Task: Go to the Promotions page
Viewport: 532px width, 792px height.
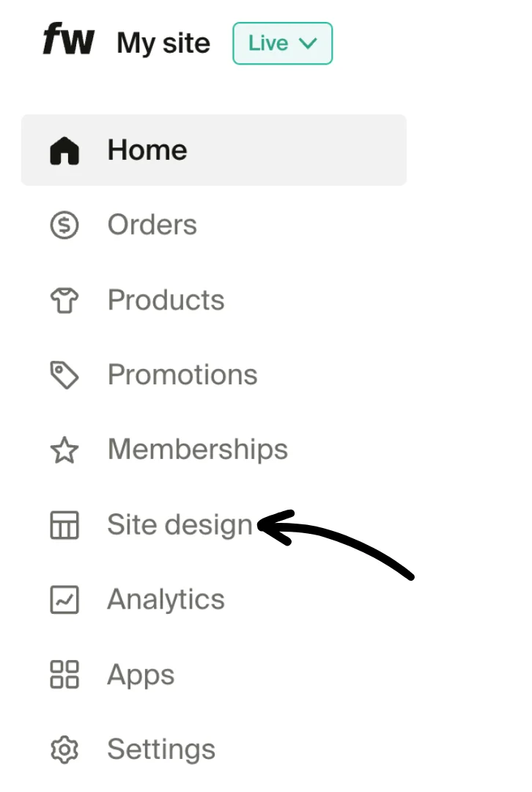Action: (x=182, y=375)
